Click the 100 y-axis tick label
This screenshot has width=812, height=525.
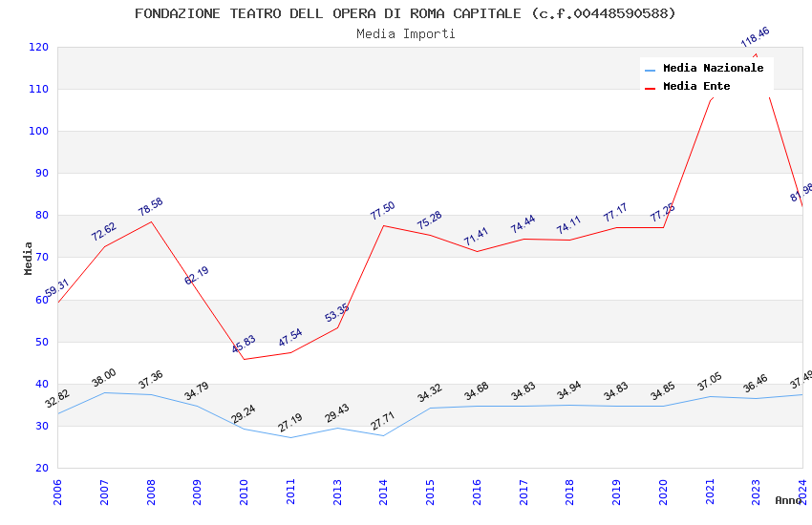click(x=38, y=131)
